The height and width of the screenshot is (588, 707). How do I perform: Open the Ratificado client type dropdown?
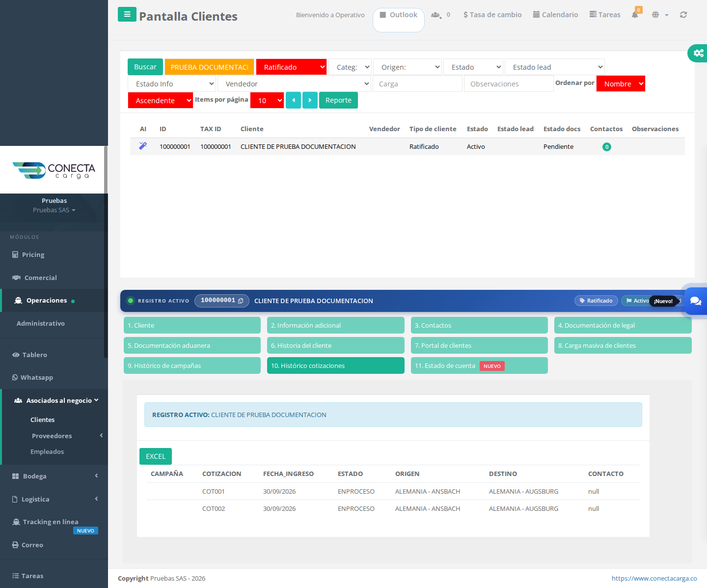click(x=291, y=67)
